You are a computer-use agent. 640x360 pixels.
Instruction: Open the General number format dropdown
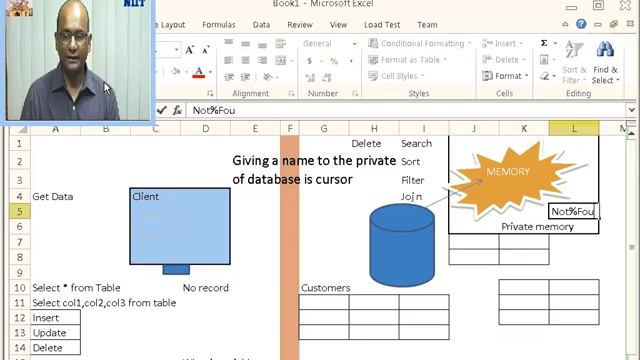pyautogui.click(x=354, y=44)
